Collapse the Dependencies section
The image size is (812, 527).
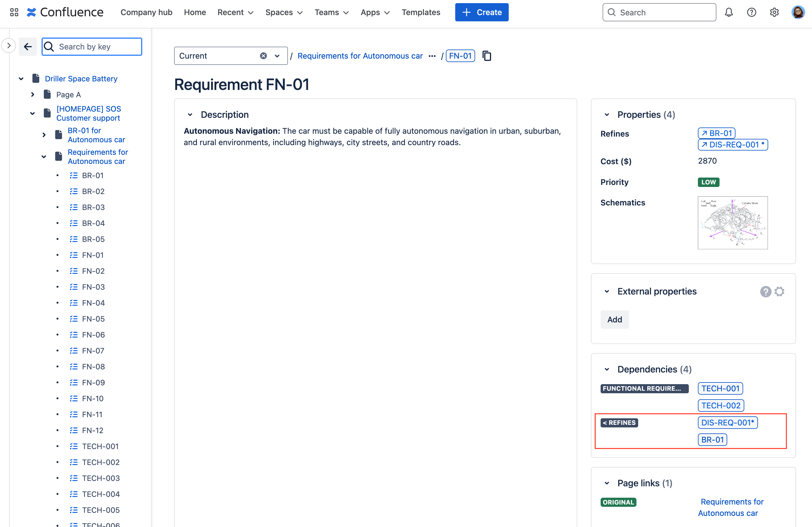607,369
